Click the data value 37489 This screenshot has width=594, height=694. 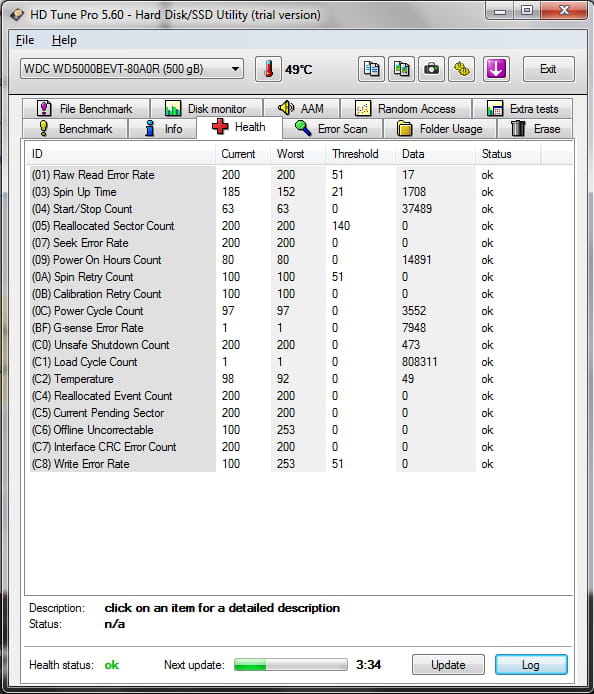[417, 208]
